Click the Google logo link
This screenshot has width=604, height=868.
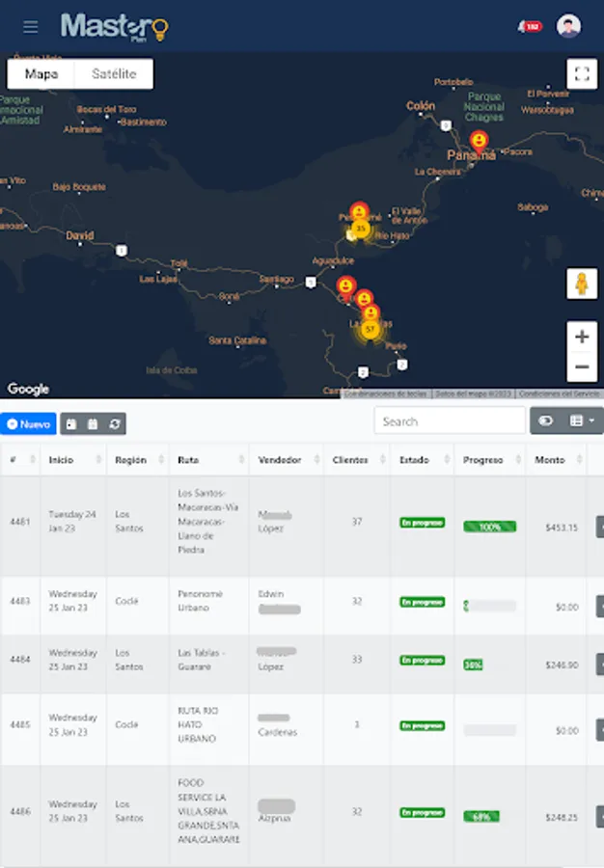(28, 390)
